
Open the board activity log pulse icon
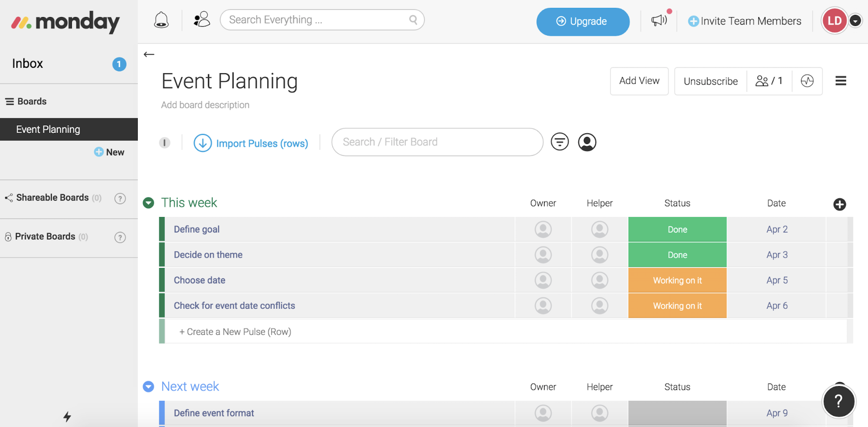808,81
